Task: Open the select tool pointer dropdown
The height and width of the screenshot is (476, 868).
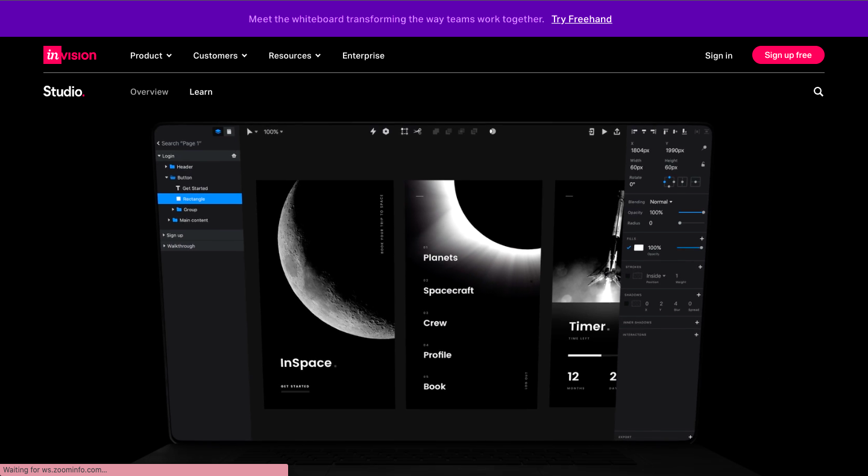Action: [x=252, y=132]
